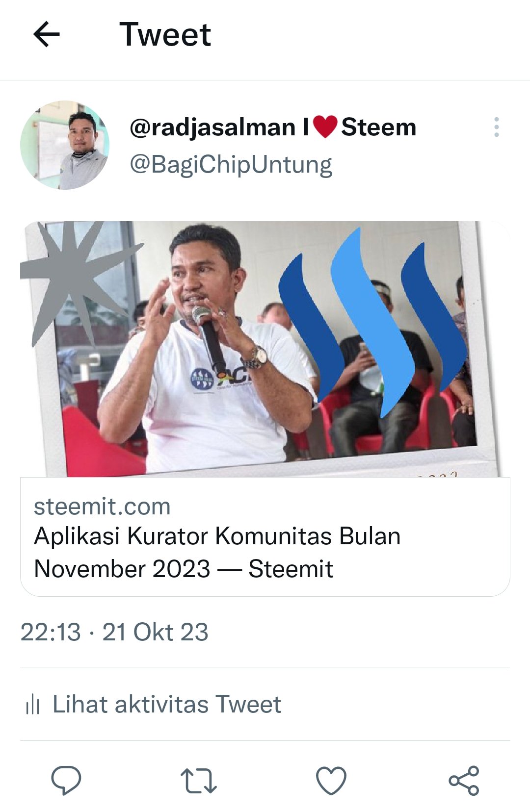Viewport: 530px width, 812px height.
Task: Tap the Steem logo in the card image
Action: tap(372, 322)
